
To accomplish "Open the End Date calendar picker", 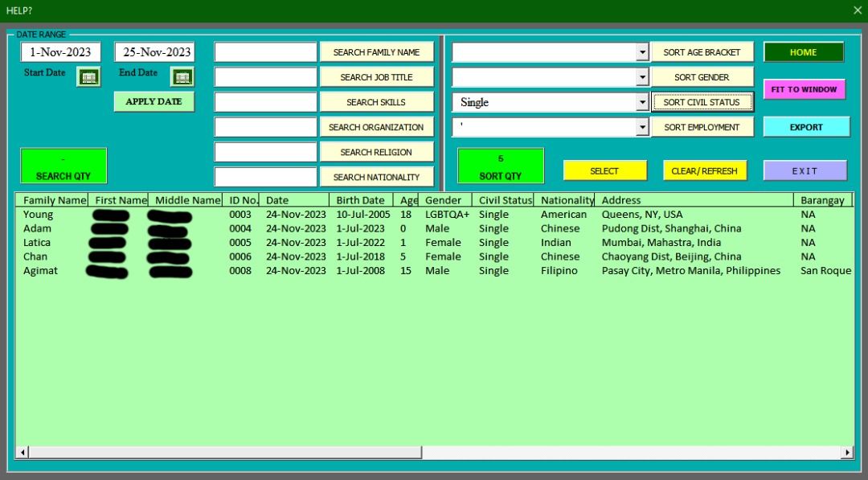I will click(183, 77).
